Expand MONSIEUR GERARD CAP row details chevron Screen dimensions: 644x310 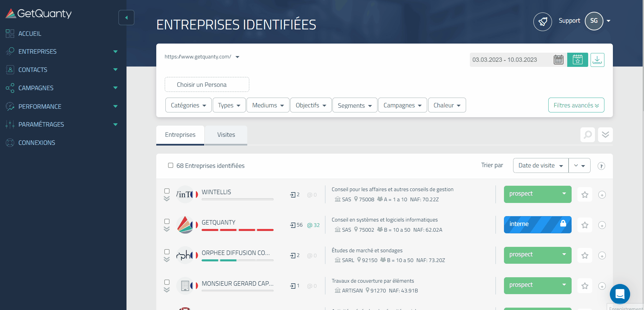click(x=167, y=290)
